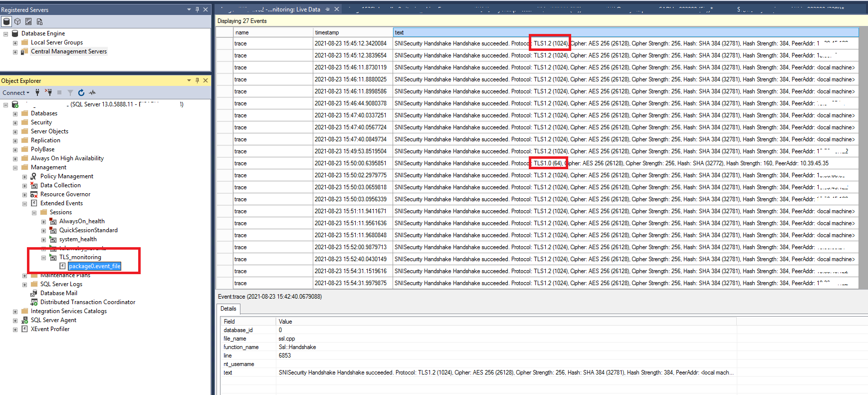Open Activity Monitor pulse icon

92,92
